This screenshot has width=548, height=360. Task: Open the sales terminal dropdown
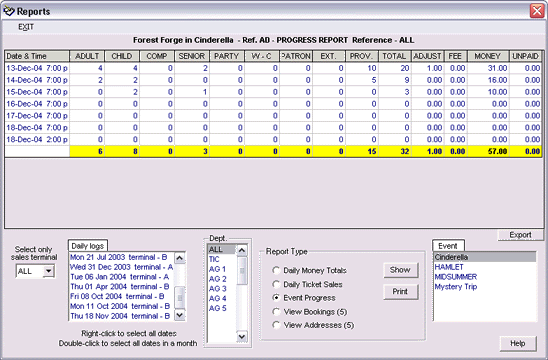tap(49, 271)
